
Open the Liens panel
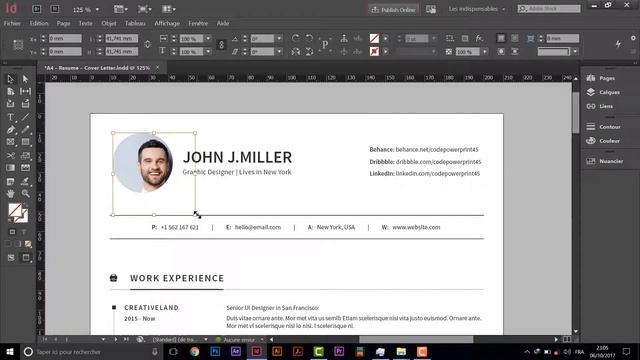click(x=600, y=106)
